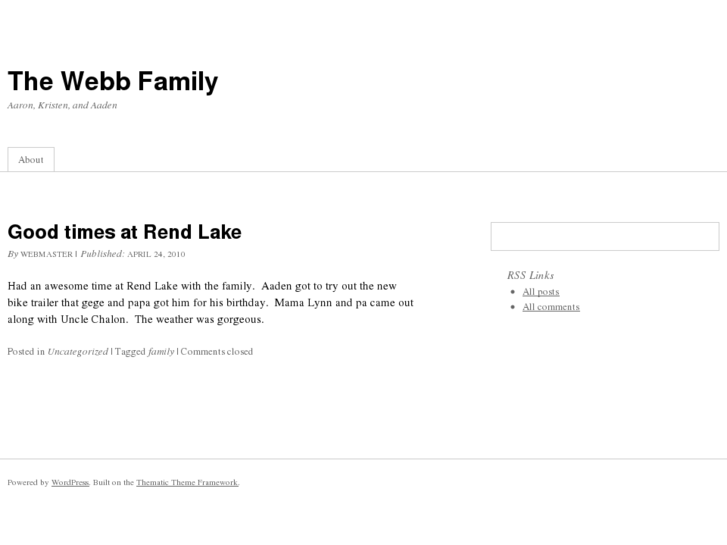727x545 pixels.
Task: Click the Powered by footer text
Action: pos(28,483)
